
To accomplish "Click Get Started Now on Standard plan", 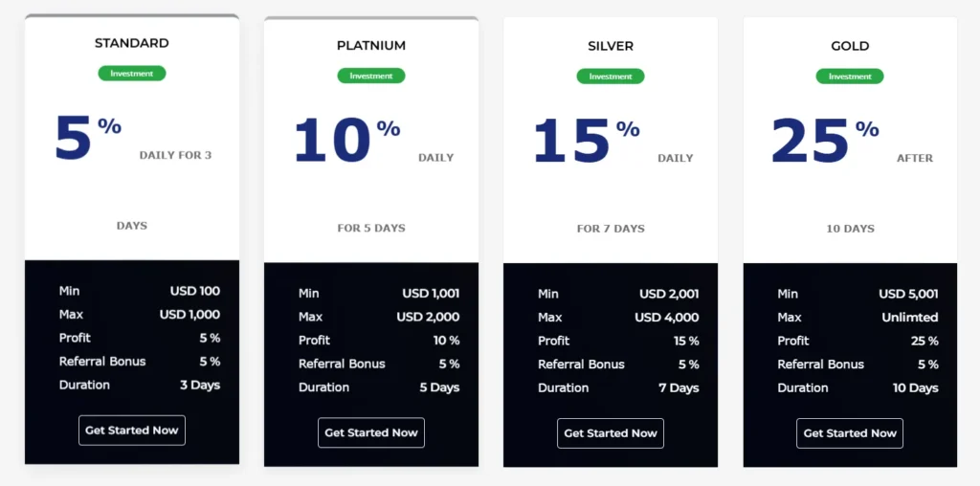I will (x=132, y=431).
